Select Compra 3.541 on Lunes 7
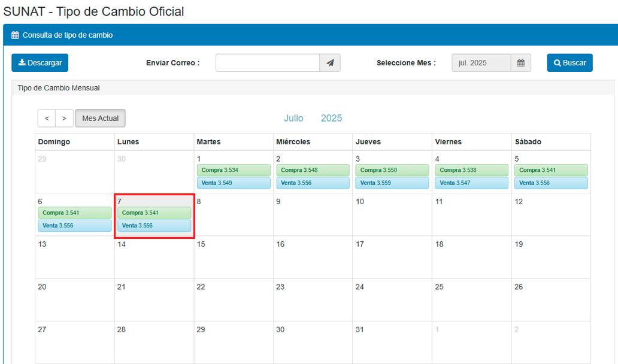Image resolution: width=618 pixels, height=364 pixels. [154, 213]
